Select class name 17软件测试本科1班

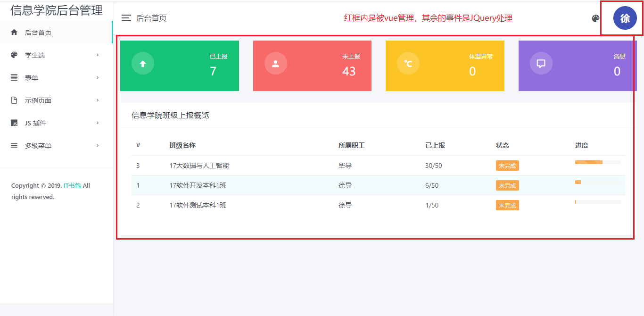[198, 205]
